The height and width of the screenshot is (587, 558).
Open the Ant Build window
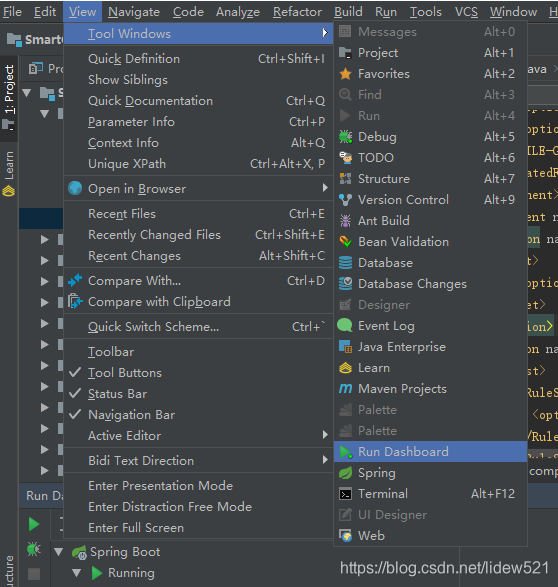430,220
